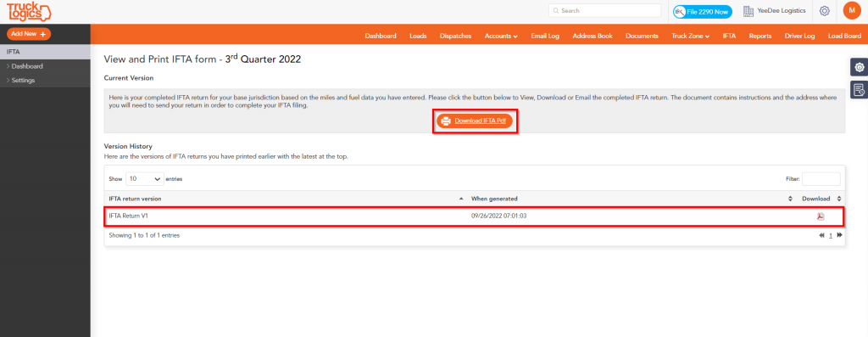This screenshot has width=868, height=337.
Task: Download the IFTA Return V1 PDF icon
Action: 821,216
